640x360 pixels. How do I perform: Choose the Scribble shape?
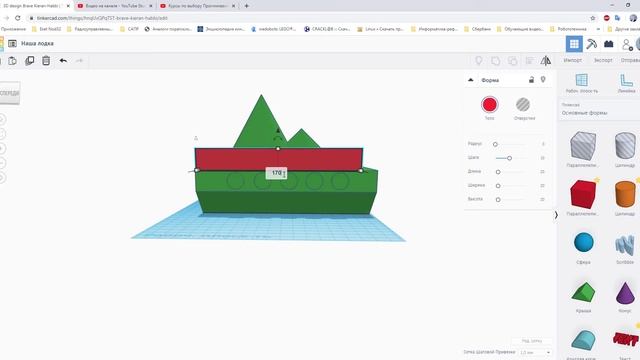pyautogui.click(x=625, y=244)
